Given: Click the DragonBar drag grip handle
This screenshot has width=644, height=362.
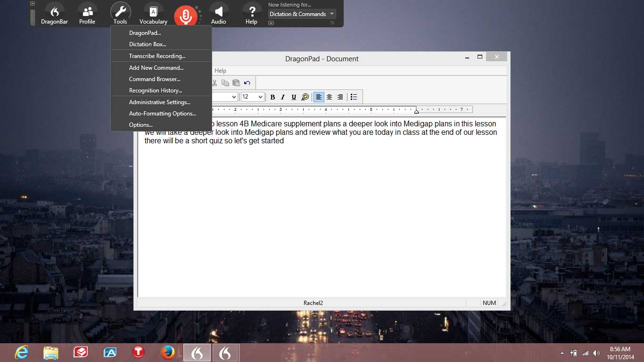Looking at the screenshot, I should (33, 17).
